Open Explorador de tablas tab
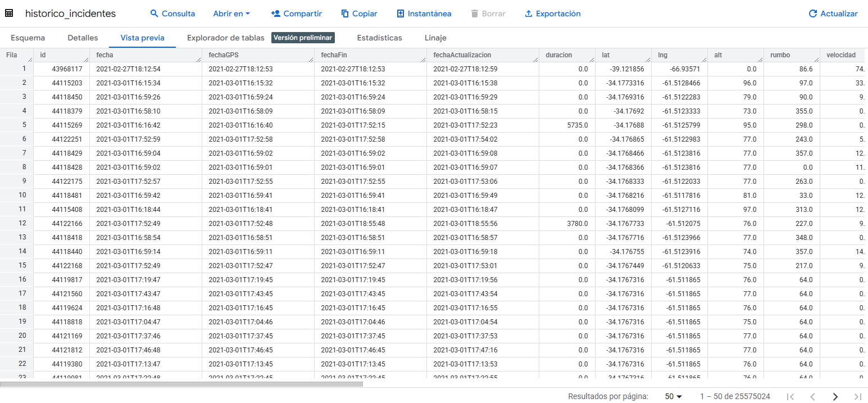 point(225,38)
